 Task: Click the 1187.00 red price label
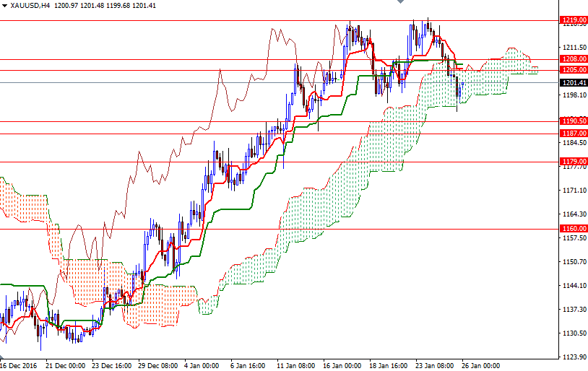pyautogui.click(x=574, y=134)
